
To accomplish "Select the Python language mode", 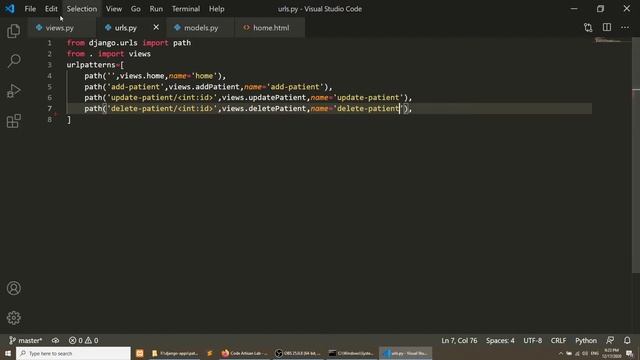I will coord(586,340).
